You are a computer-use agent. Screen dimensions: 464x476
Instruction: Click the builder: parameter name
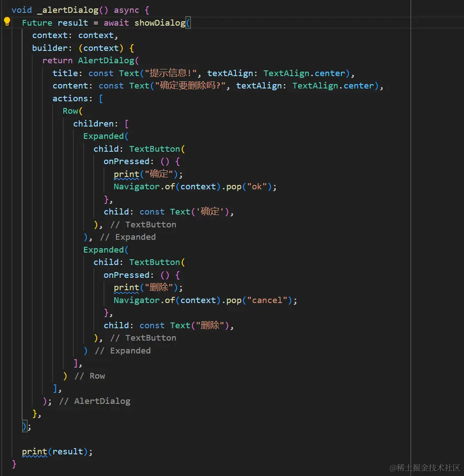52,48
